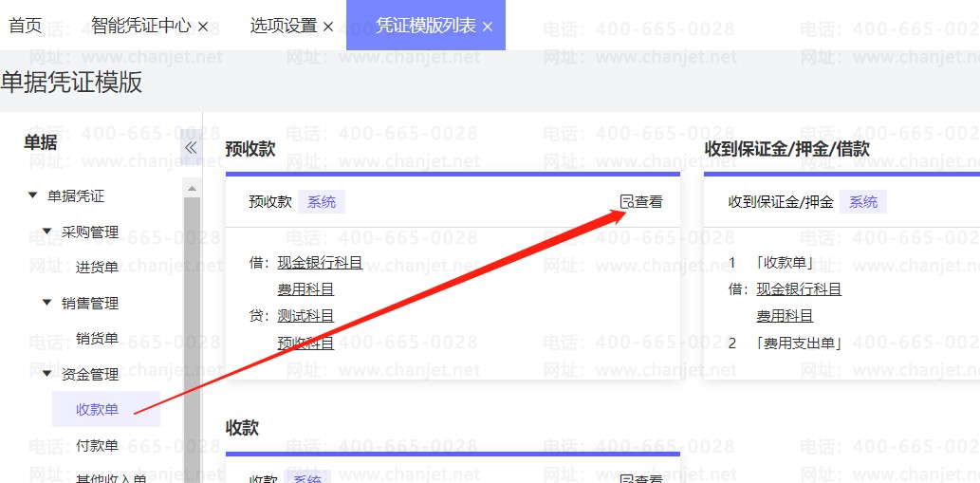Select 进货单 in the tree
Screen dimensions: 980x483
click(x=97, y=268)
